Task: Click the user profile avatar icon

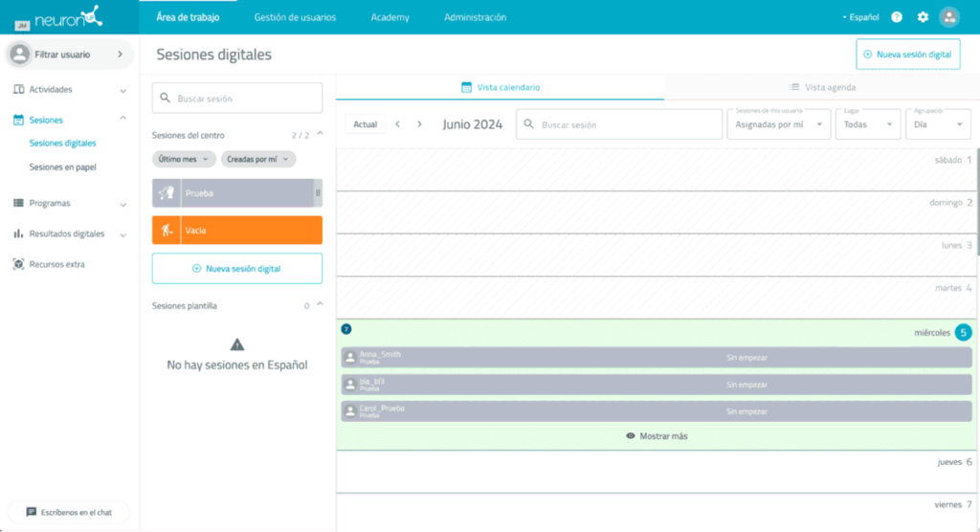Action: [949, 17]
